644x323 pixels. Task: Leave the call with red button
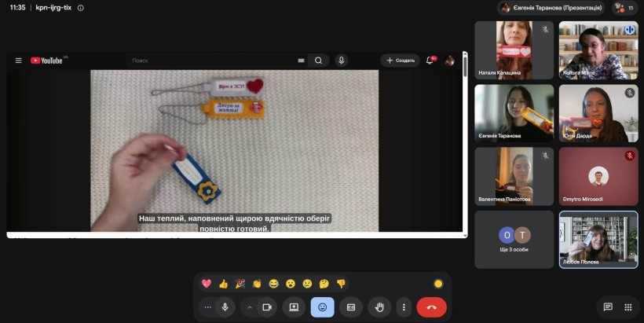[x=432, y=307]
